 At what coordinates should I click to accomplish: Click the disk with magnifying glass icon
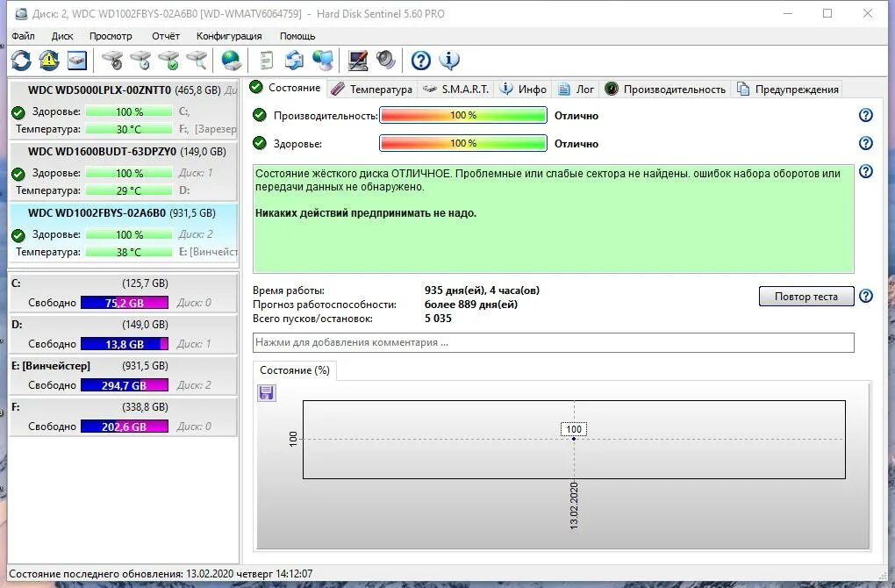click(197, 60)
